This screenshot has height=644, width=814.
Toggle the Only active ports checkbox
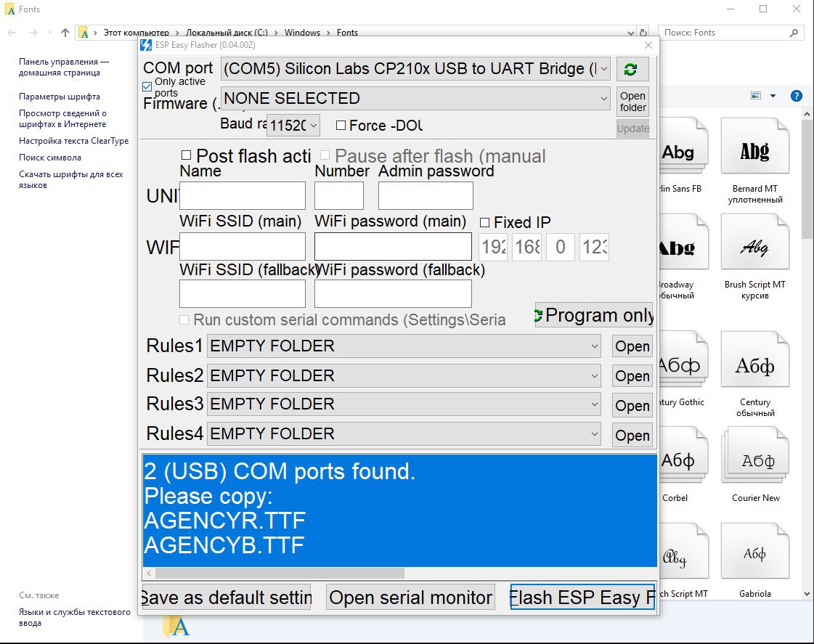pos(147,86)
